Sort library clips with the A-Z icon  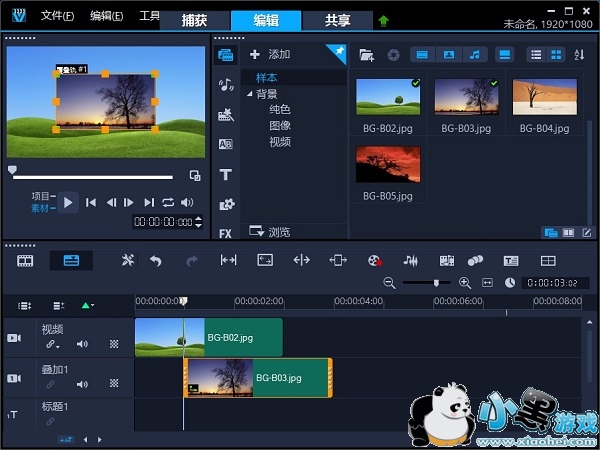[579, 55]
